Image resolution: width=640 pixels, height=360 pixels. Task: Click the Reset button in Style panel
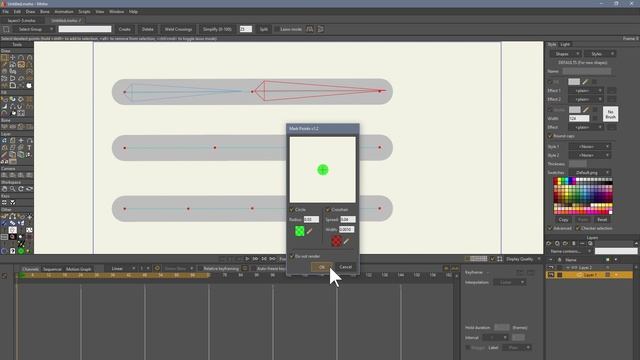tap(602, 220)
